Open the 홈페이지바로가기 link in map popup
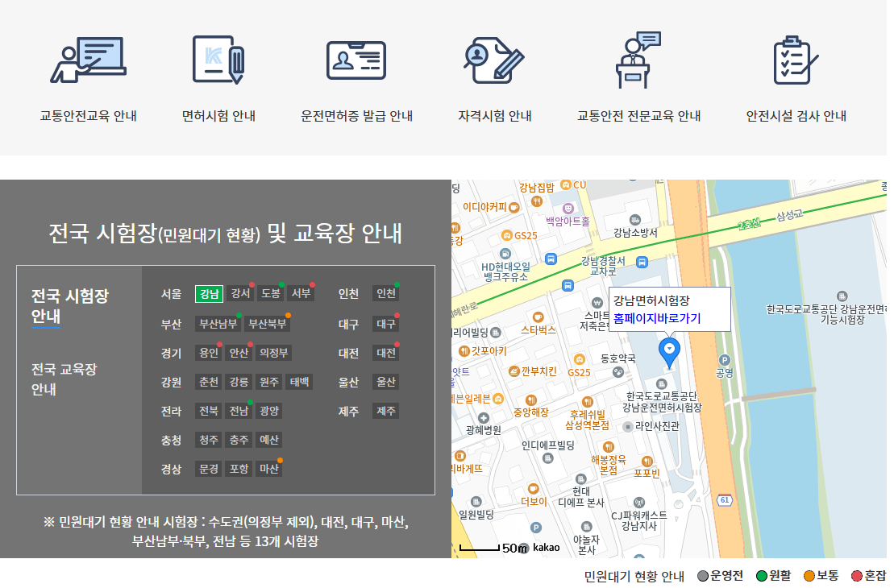894x588 pixels. coord(656,318)
